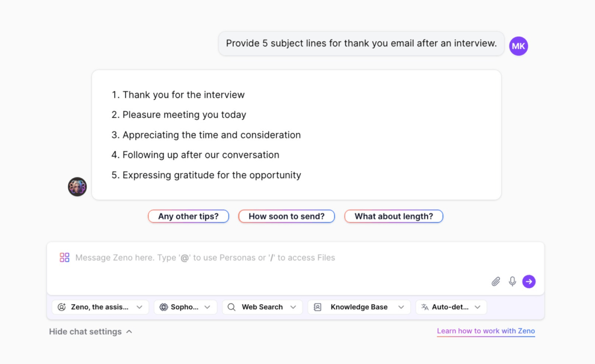
Task: Click the paperclip attach file icon
Action: (496, 282)
